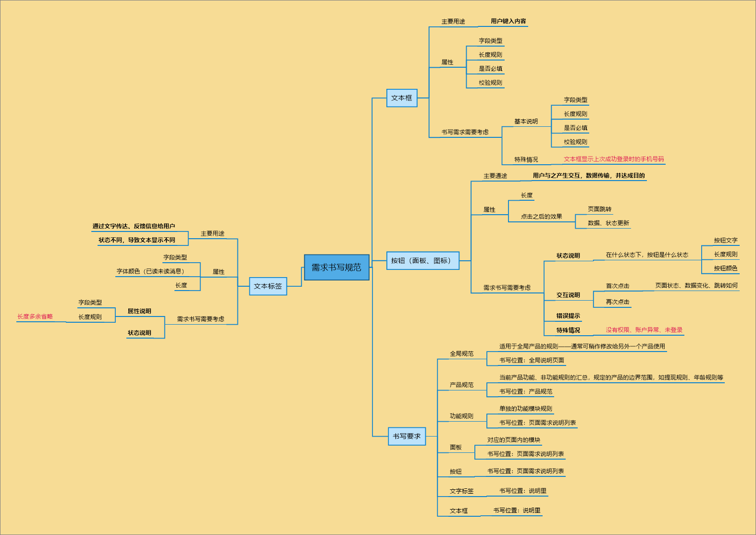This screenshot has height=535, width=756.
Task: Click 书写位置：产品规范
Action: click(526, 391)
